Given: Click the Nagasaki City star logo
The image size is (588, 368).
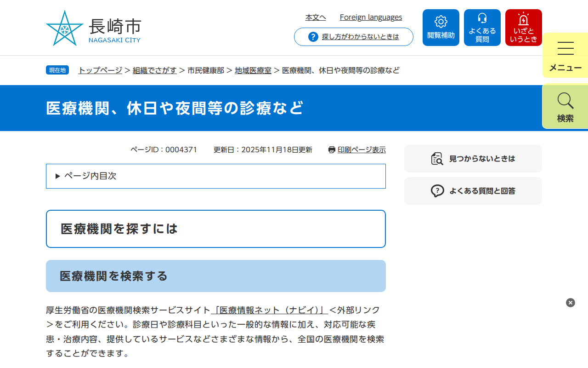Looking at the screenshot, I should point(65,29).
